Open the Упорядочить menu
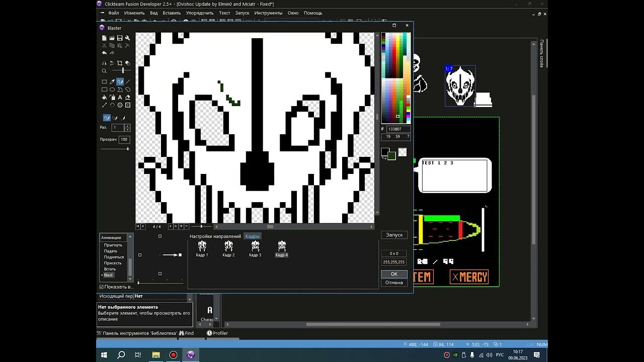644x362 pixels. [200, 13]
